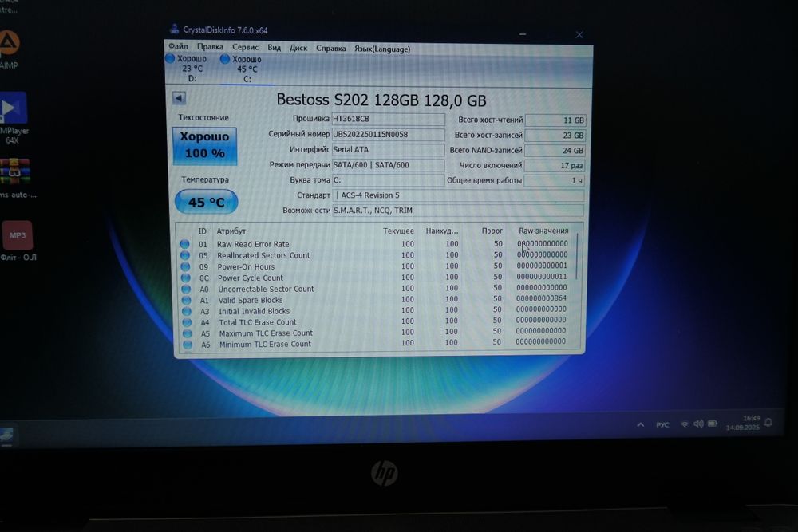The width and height of the screenshot is (798, 532).
Task: Click raw value 000000000B64
Action: coord(542,298)
